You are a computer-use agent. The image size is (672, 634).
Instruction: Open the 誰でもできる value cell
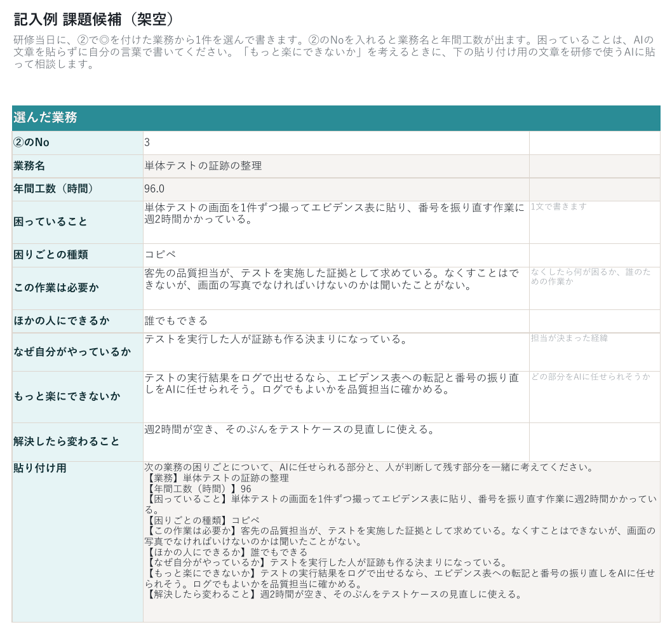pyautogui.click(x=336, y=321)
